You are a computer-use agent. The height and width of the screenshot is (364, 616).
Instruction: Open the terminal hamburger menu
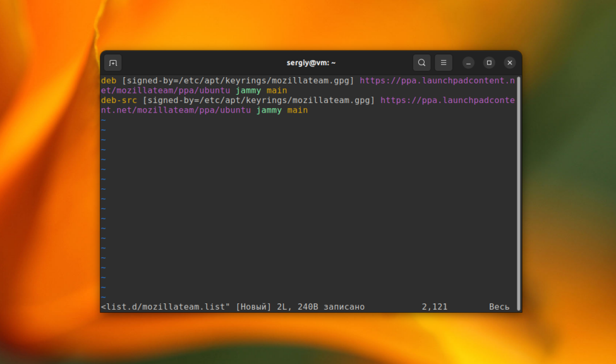[x=443, y=63]
